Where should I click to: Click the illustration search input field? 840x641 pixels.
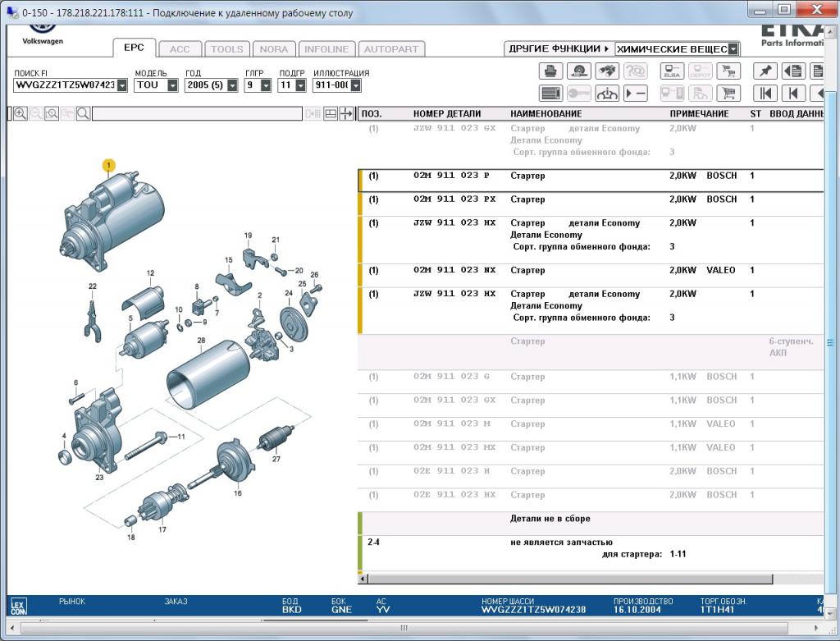pos(197,113)
